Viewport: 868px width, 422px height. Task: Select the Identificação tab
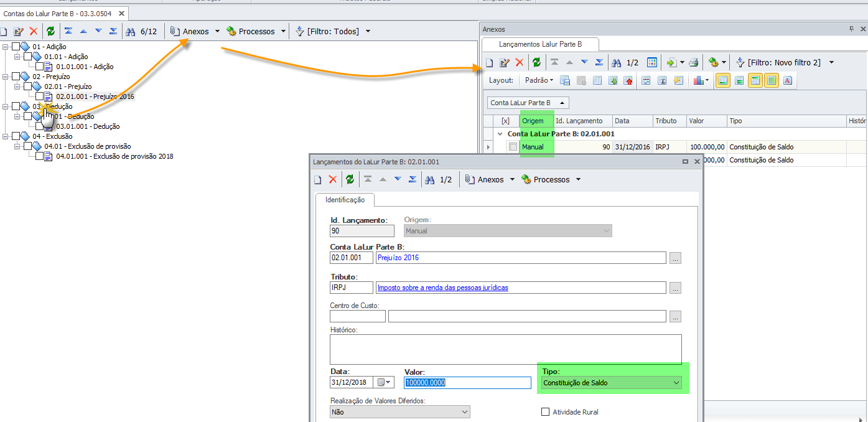(x=345, y=200)
